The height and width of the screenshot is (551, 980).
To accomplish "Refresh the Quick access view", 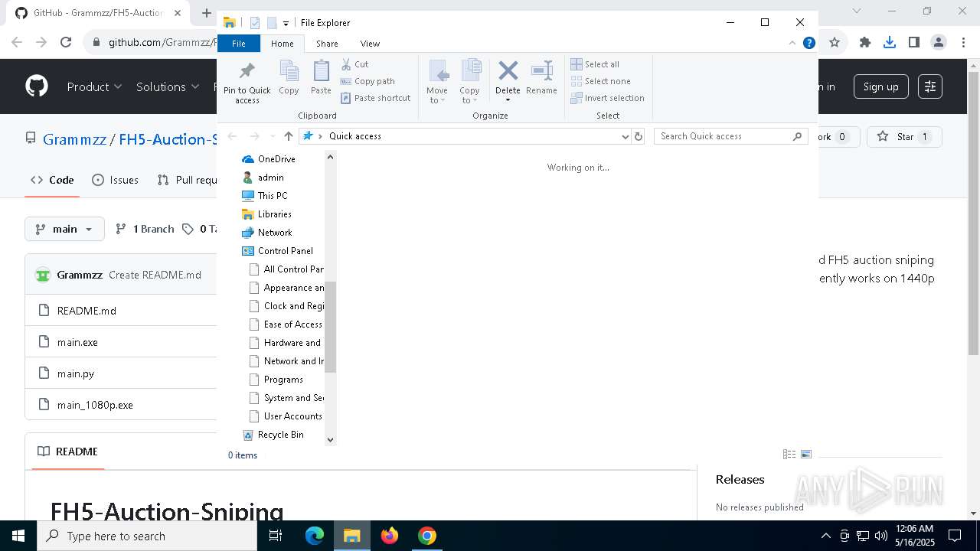I will 639,136.
